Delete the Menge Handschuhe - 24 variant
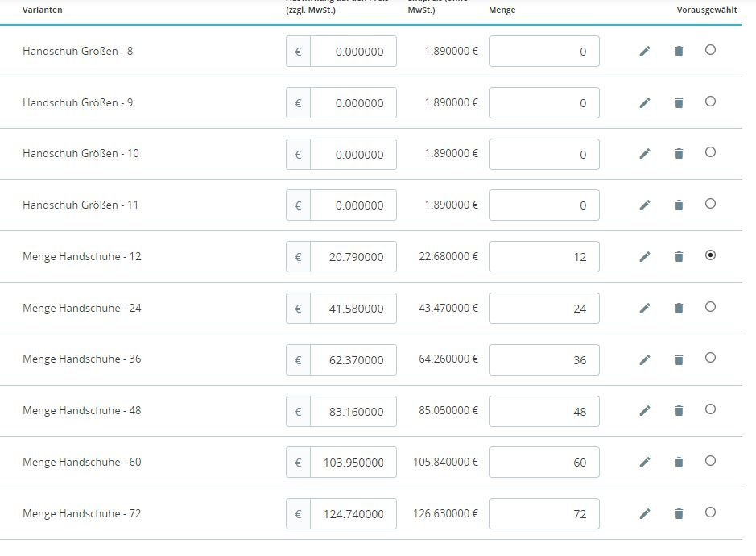The height and width of the screenshot is (556, 756). click(x=679, y=309)
